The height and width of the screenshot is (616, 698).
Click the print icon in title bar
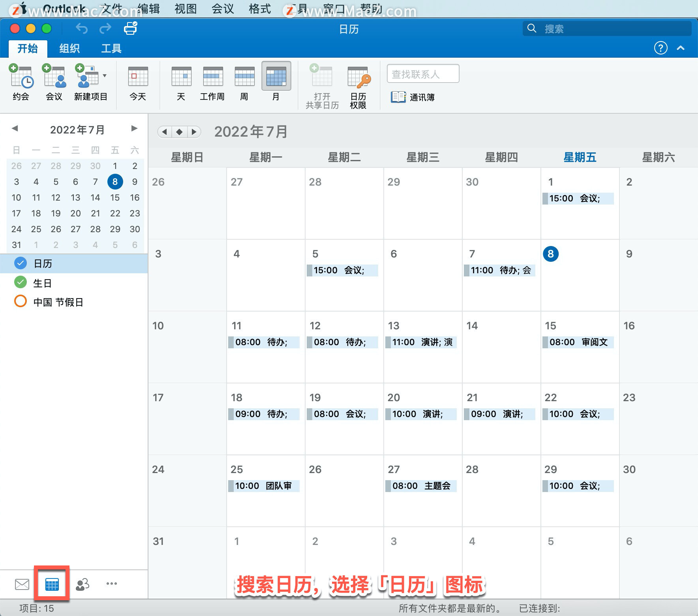tap(130, 28)
